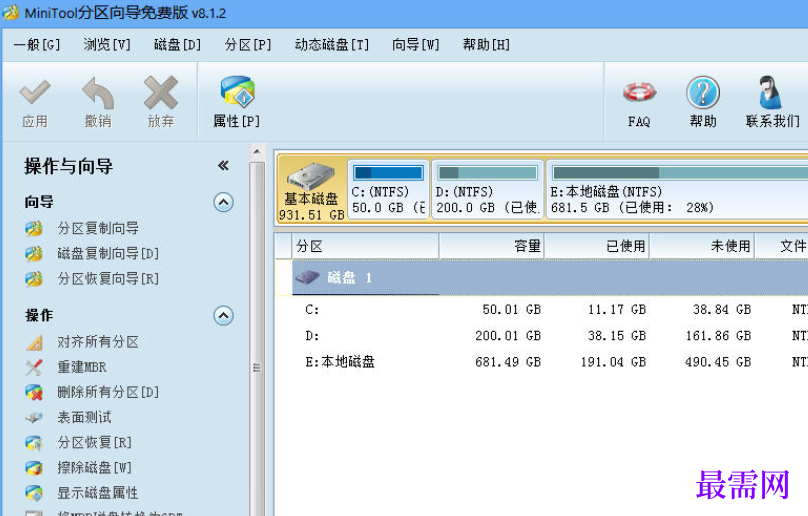The height and width of the screenshot is (516, 808).
Task: Open the FAQ lifebuoy icon
Action: pos(639,93)
